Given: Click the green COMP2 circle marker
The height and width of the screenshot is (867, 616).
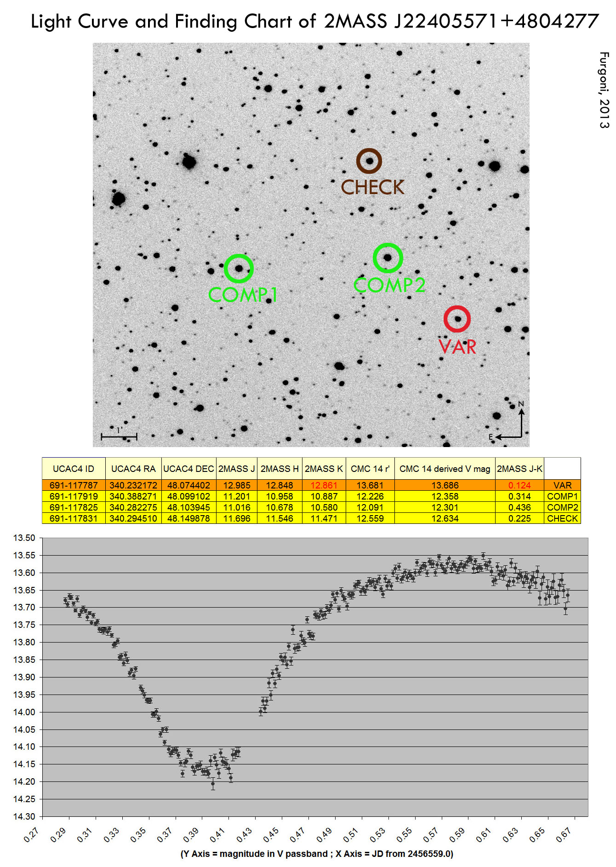Looking at the screenshot, I should [388, 258].
